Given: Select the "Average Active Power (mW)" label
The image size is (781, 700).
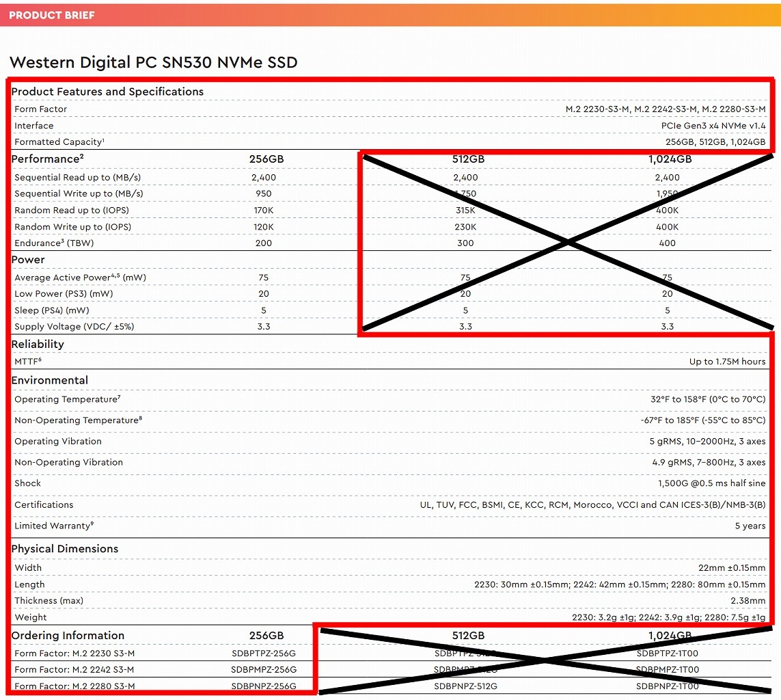Looking at the screenshot, I should click(80, 278).
